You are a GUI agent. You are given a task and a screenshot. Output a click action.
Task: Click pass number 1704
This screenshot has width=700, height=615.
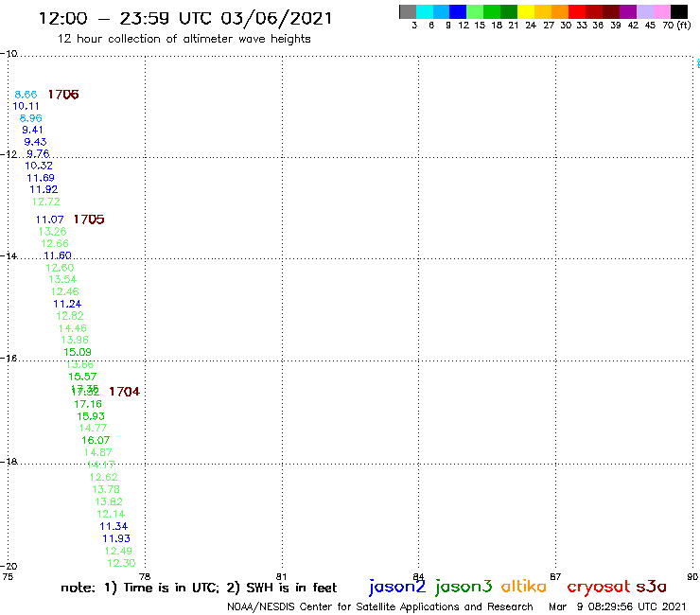pyautogui.click(x=124, y=392)
